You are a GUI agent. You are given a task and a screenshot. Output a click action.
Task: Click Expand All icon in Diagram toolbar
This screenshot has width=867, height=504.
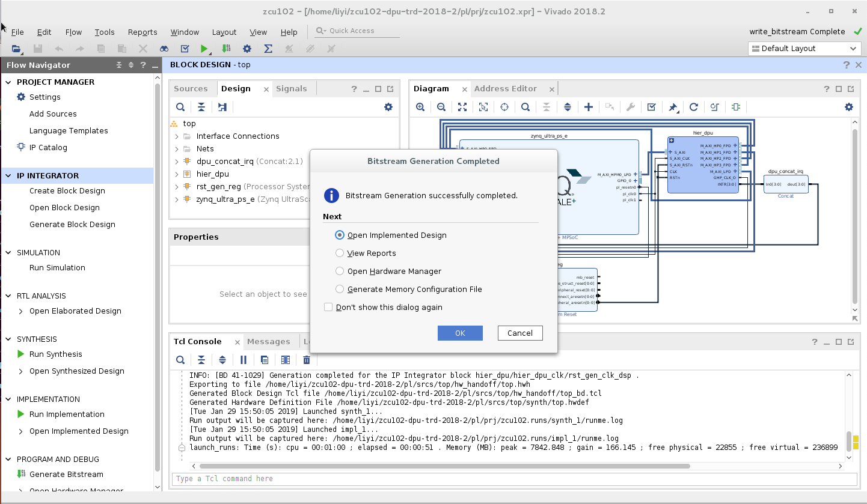coord(568,107)
